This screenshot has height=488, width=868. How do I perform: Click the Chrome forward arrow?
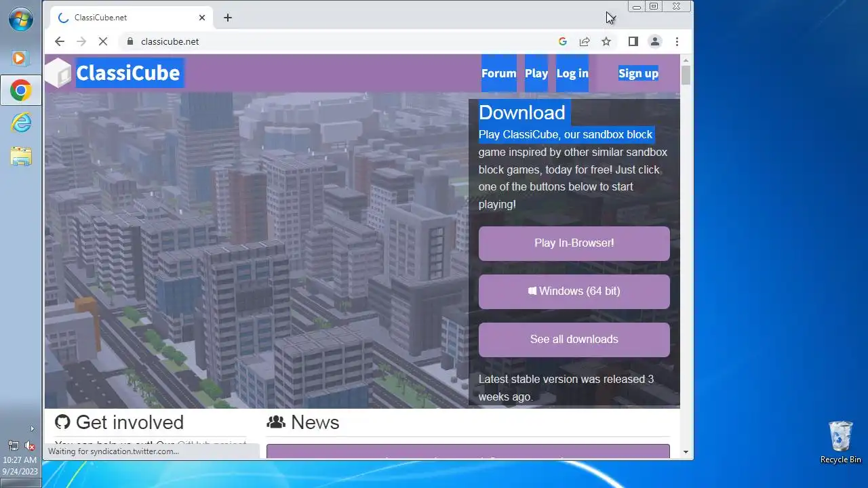tap(81, 41)
